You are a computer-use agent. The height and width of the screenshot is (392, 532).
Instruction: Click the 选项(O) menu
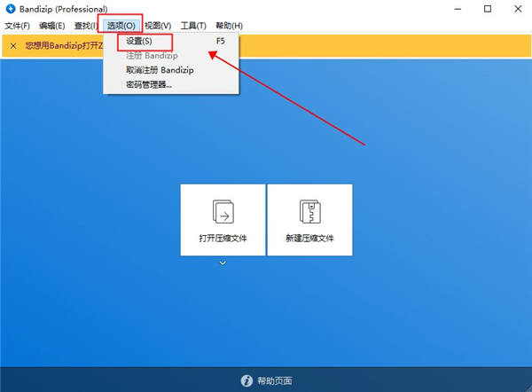[x=121, y=26]
